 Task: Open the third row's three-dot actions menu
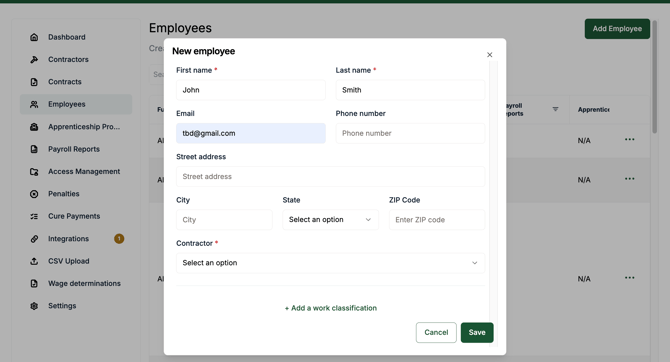click(629, 278)
